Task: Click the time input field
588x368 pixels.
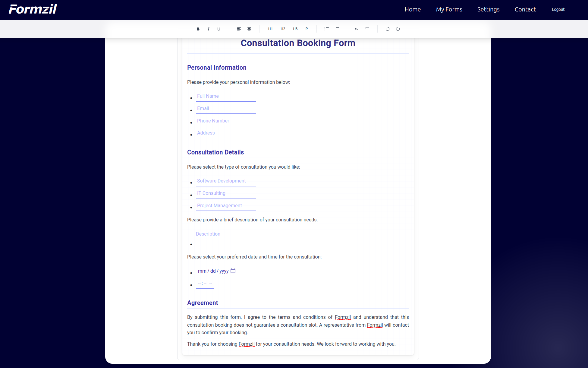Action: (x=205, y=283)
